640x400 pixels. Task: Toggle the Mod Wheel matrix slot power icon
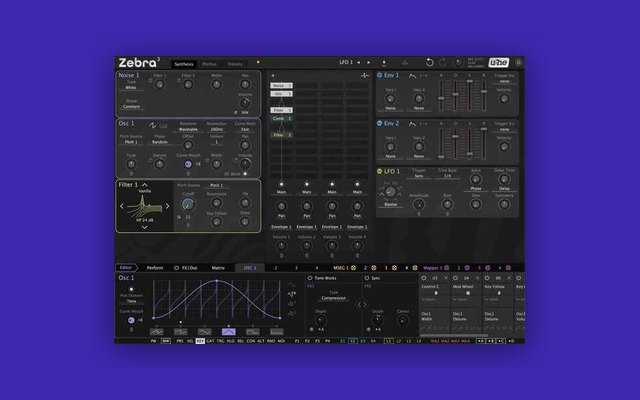click(456, 278)
